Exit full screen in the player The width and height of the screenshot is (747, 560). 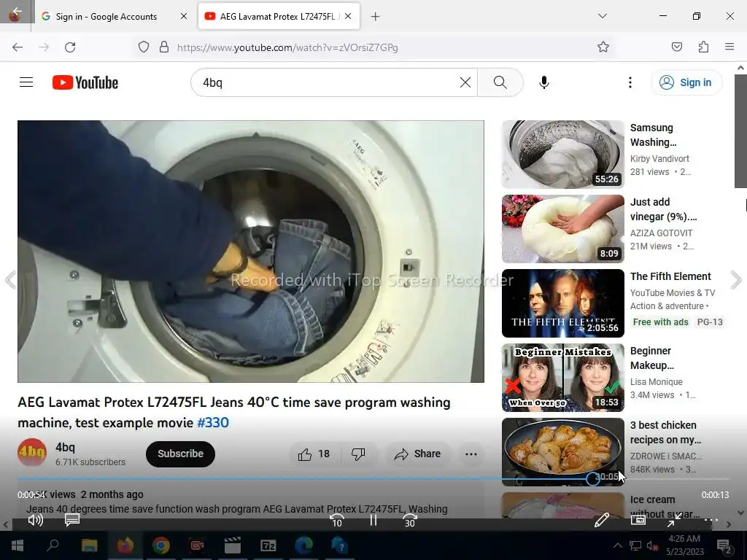[x=674, y=521]
